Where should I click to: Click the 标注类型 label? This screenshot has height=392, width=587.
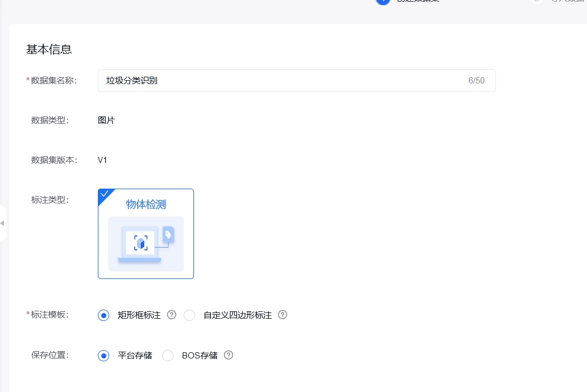(50, 200)
